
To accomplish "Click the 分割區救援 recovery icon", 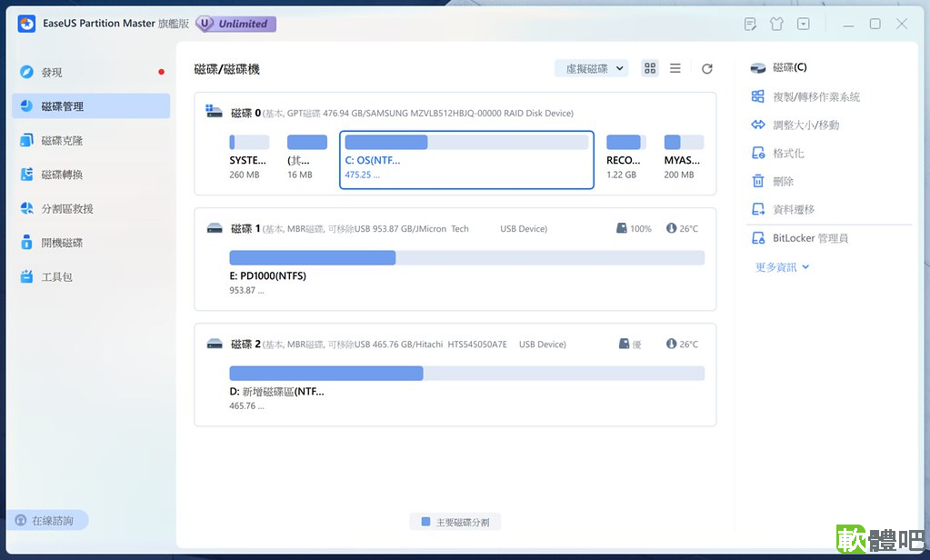I will click(x=26, y=208).
